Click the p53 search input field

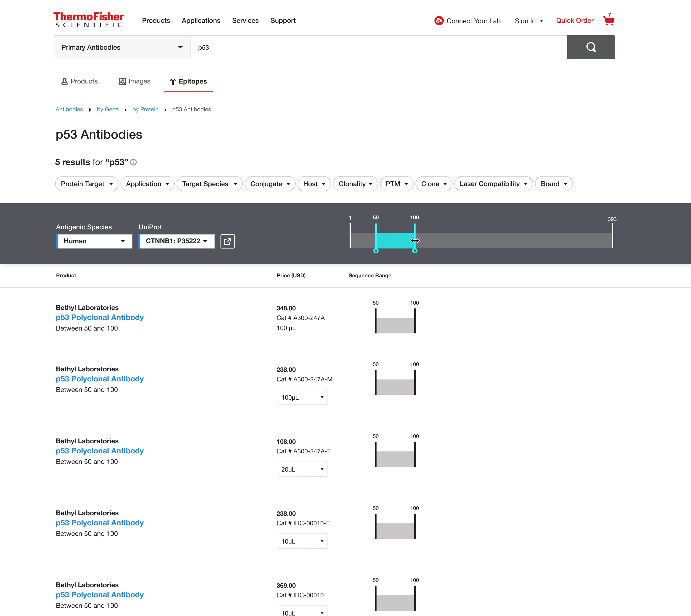tap(379, 47)
